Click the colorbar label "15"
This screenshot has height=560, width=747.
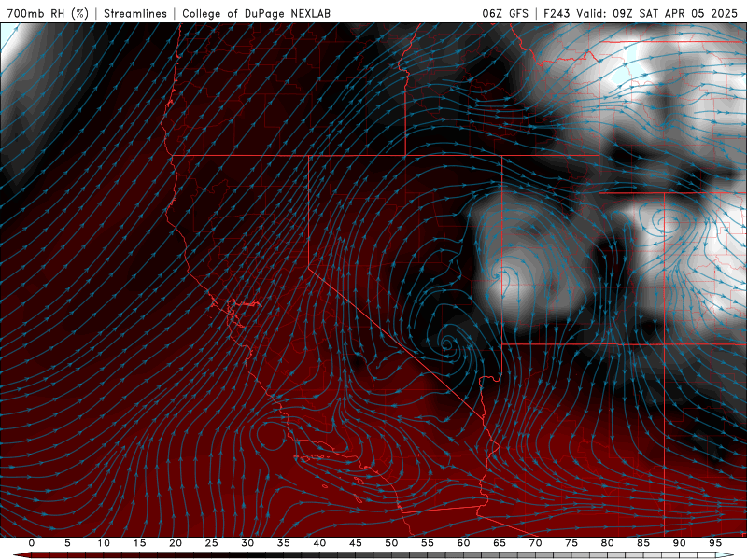tap(139, 543)
